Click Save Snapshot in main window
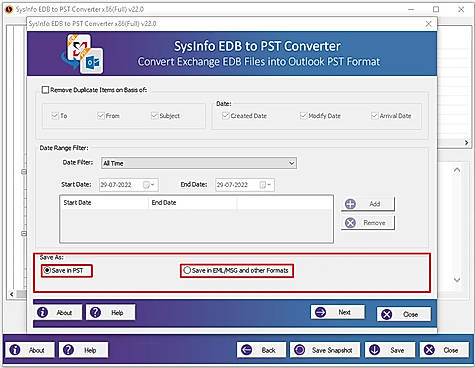The width and height of the screenshot is (475, 368). coord(325,350)
